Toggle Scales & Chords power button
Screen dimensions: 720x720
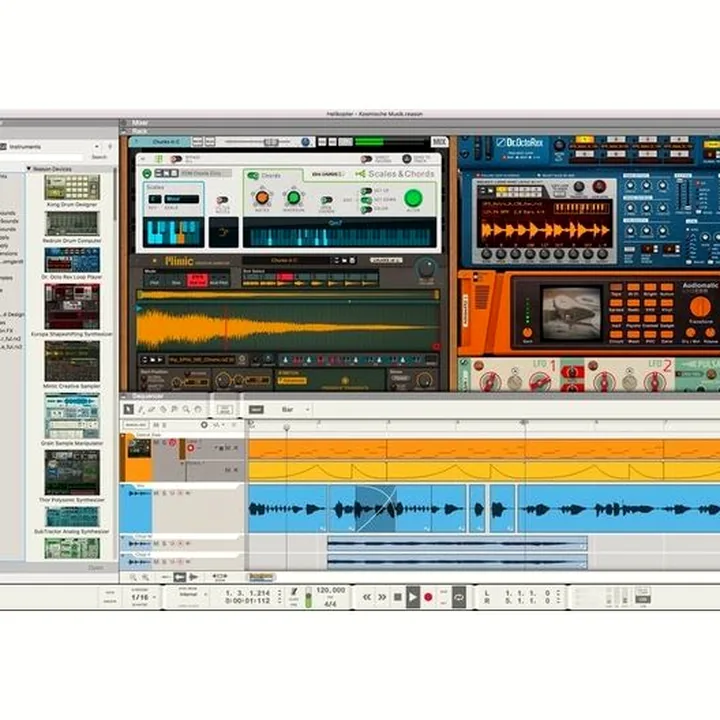[x=147, y=174]
